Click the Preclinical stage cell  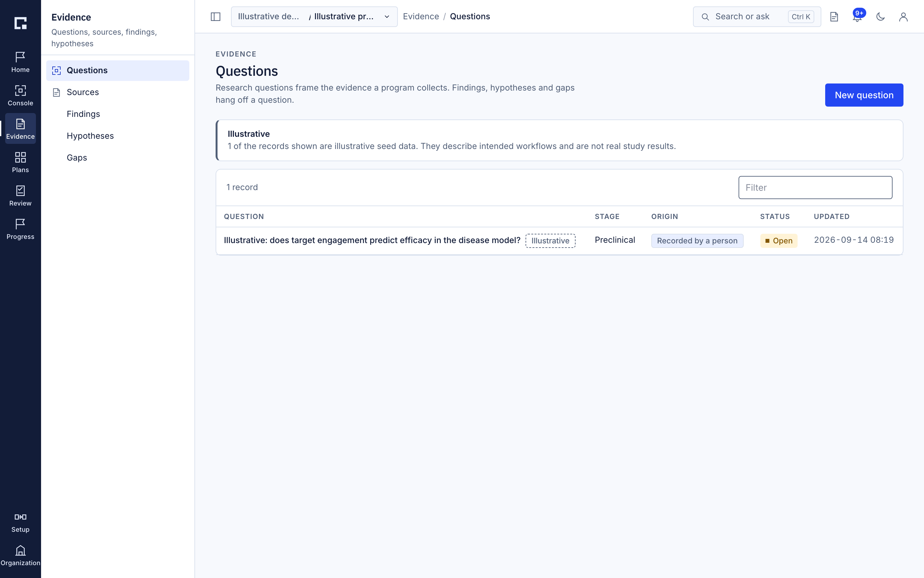coord(615,240)
